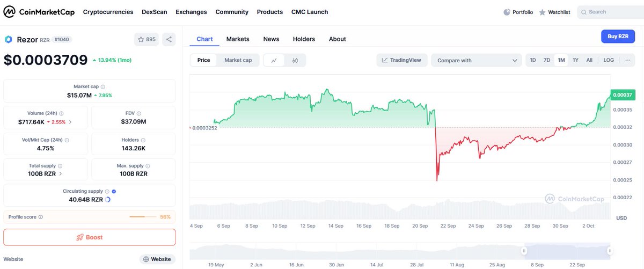Open the CMC Launch menu
The height and width of the screenshot is (269, 644).
[310, 12]
